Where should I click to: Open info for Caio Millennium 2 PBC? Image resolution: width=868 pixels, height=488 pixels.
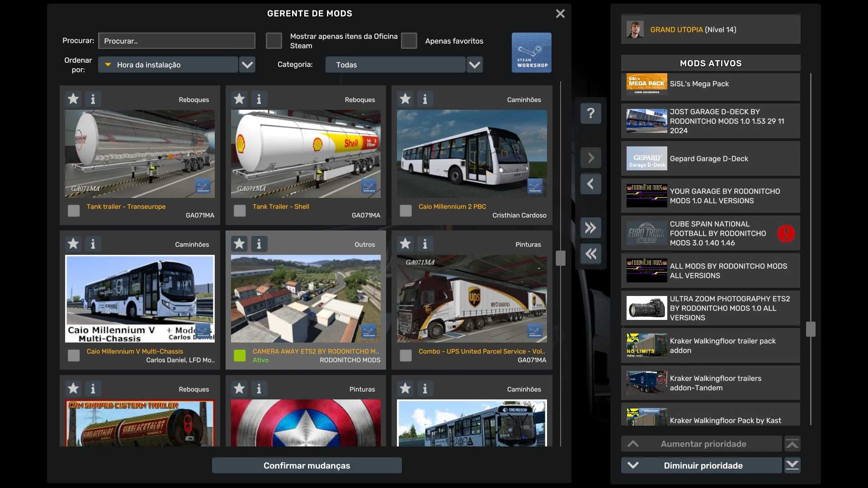425,99
